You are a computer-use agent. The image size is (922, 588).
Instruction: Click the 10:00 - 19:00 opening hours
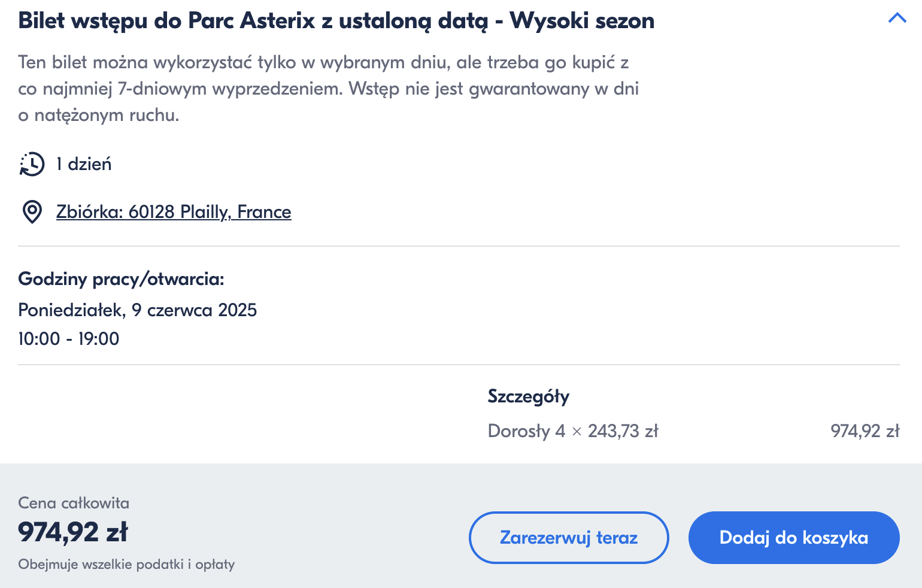click(x=68, y=339)
